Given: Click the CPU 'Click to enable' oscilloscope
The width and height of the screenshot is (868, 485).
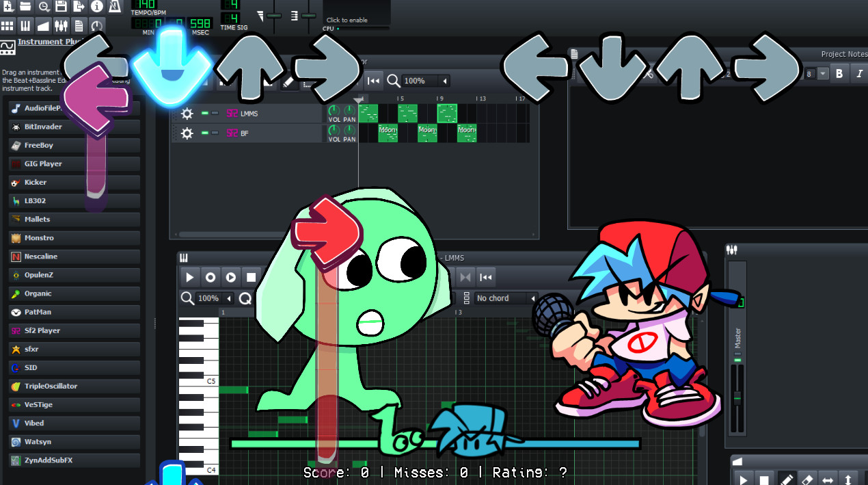Looking at the screenshot, I should tap(356, 12).
